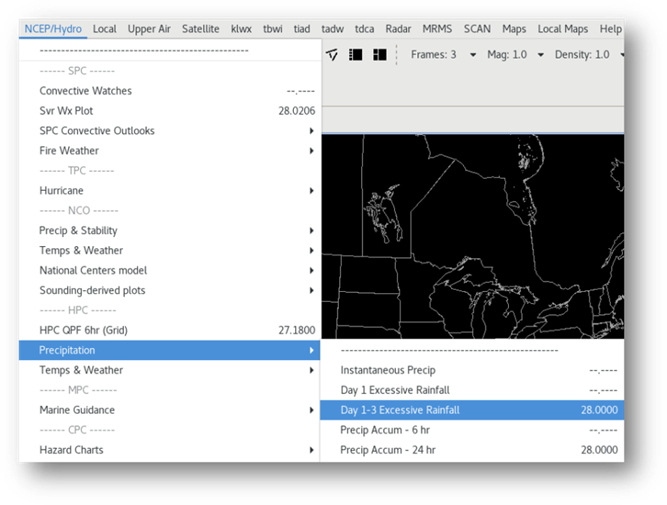Open the highlighted Precipitation submenu
This screenshot has height=505, width=667.
[170, 350]
